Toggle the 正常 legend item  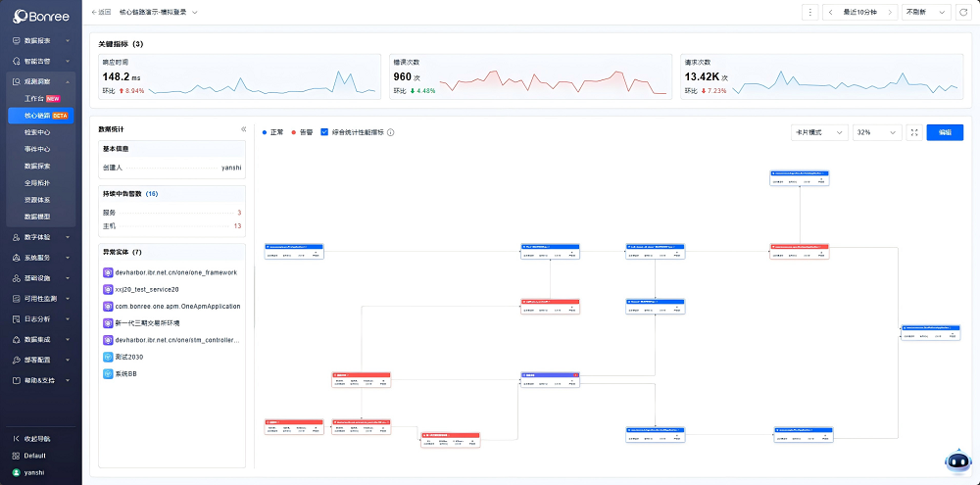[273, 132]
